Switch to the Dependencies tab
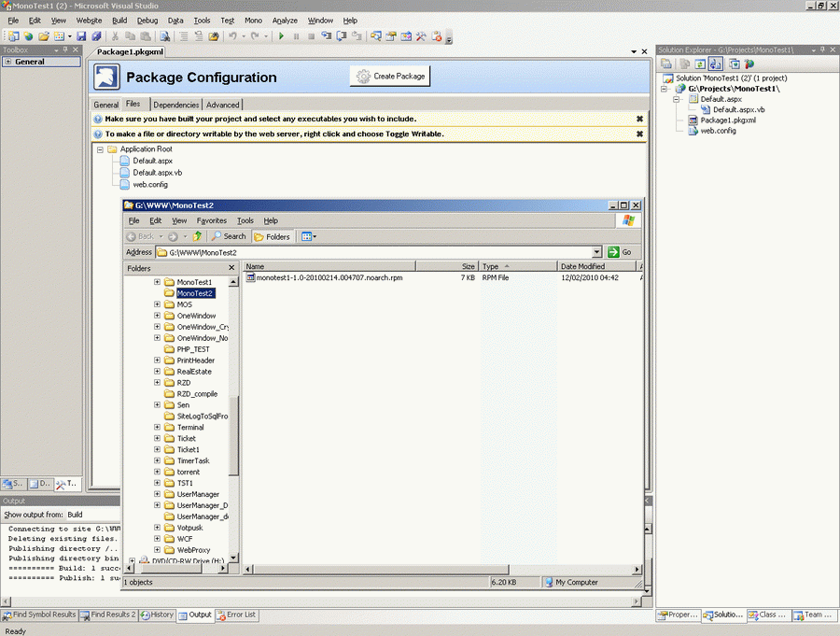The image size is (840, 636). click(176, 105)
